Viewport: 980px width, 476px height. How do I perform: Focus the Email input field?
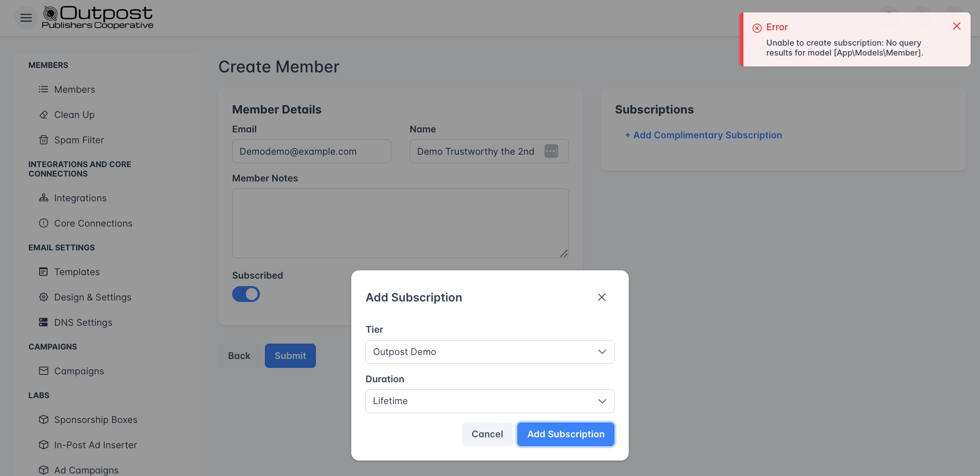click(311, 151)
